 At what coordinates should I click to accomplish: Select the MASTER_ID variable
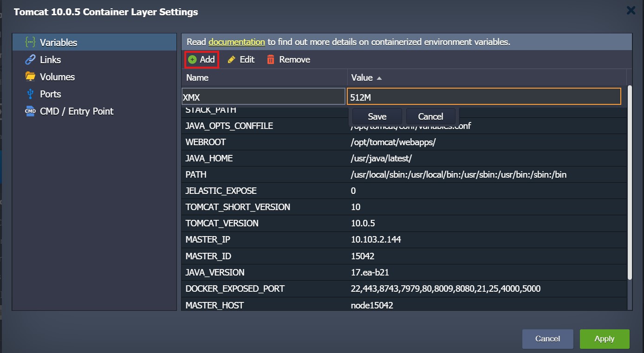(404, 256)
